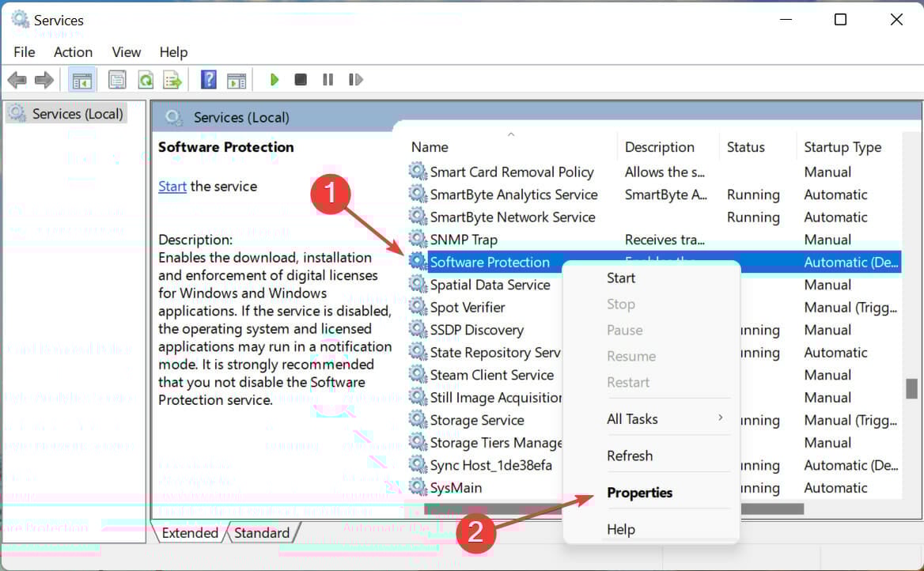Go forward with the toolbar forward arrow

coord(44,80)
